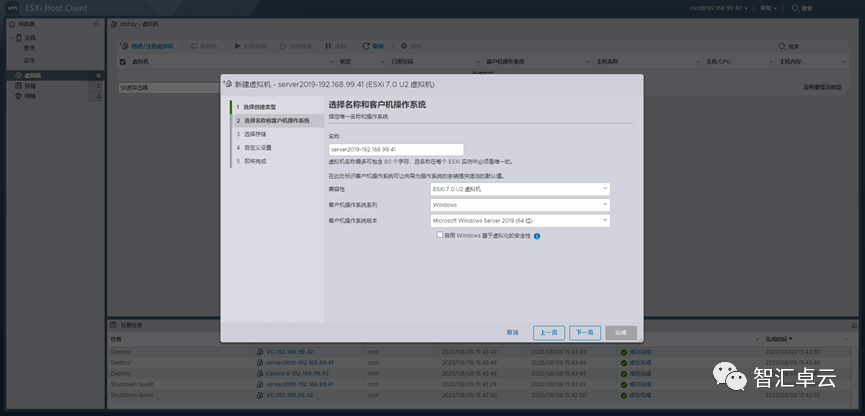Click the 客户机操作系统 column header
865x416 pixels.
tap(505, 62)
